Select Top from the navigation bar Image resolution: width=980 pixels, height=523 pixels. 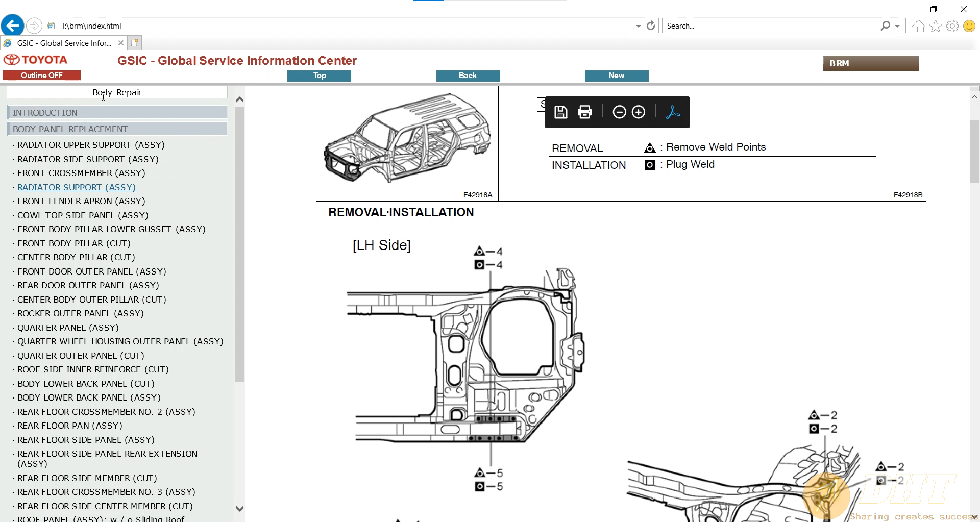click(318, 76)
